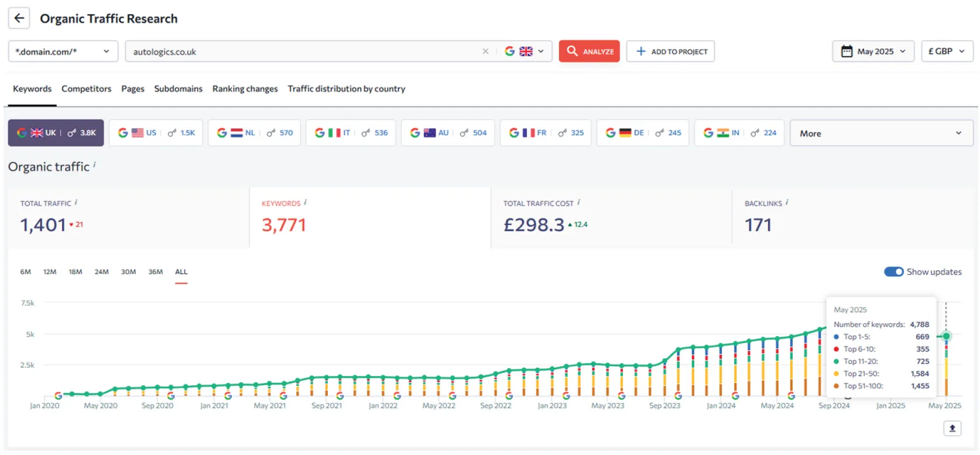This screenshot has width=980, height=455.
Task: Click the red Analyze button
Action: click(x=589, y=52)
